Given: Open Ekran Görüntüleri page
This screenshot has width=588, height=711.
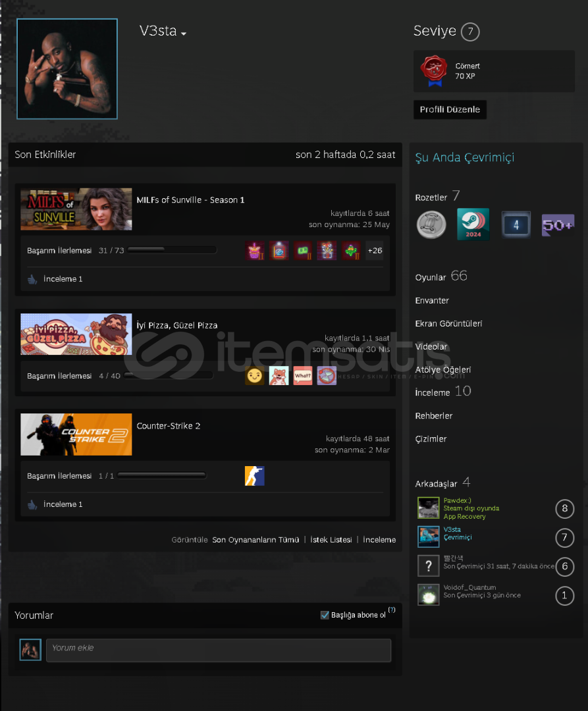Looking at the screenshot, I should coord(448,324).
